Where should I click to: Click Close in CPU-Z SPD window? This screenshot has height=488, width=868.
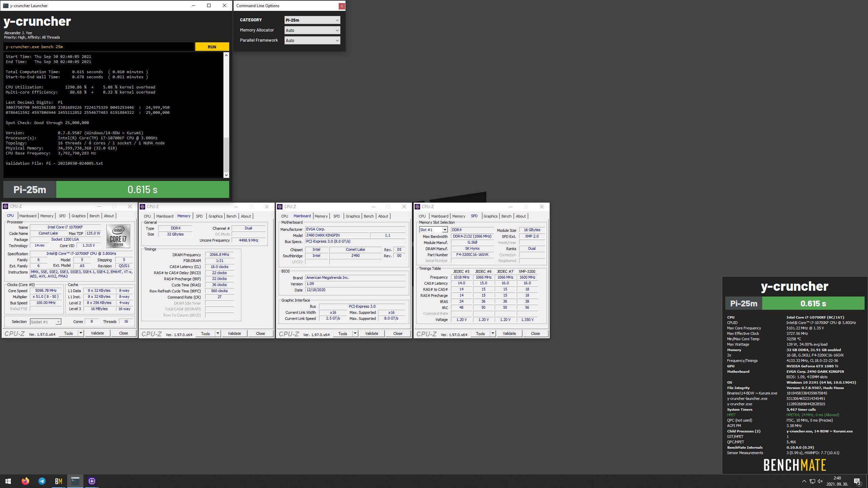pos(535,333)
